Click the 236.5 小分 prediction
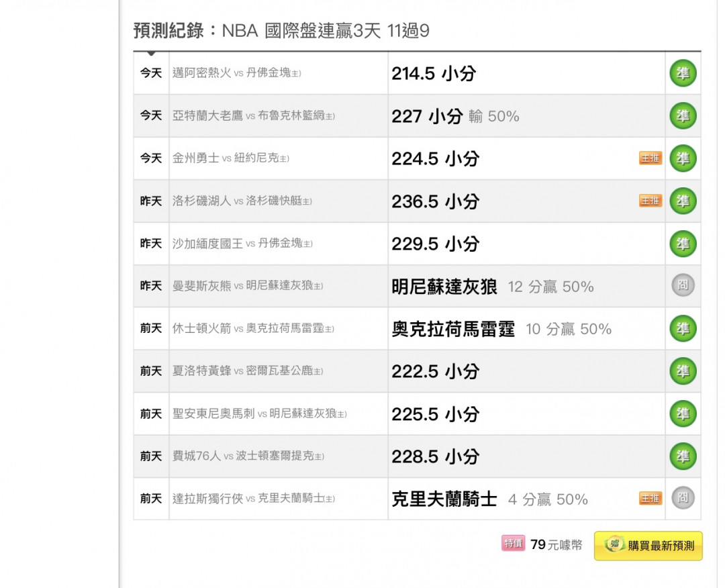The image size is (725, 588). (x=435, y=201)
